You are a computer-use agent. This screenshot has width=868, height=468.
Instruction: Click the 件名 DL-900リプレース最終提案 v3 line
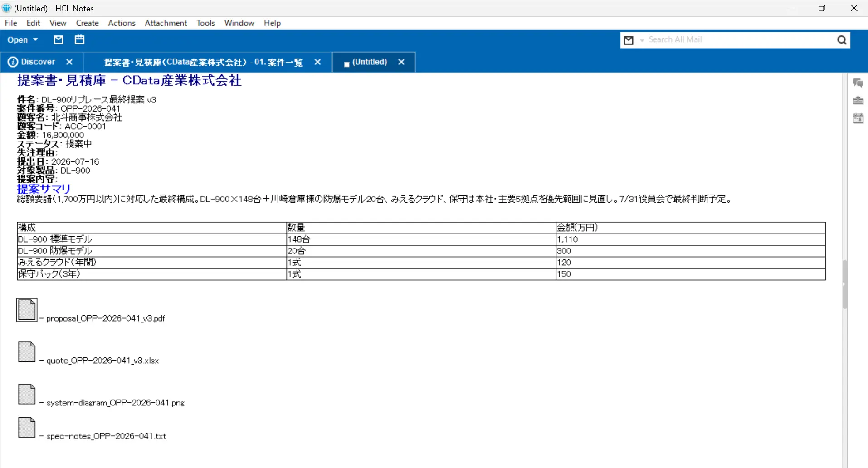(x=87, y=100)
